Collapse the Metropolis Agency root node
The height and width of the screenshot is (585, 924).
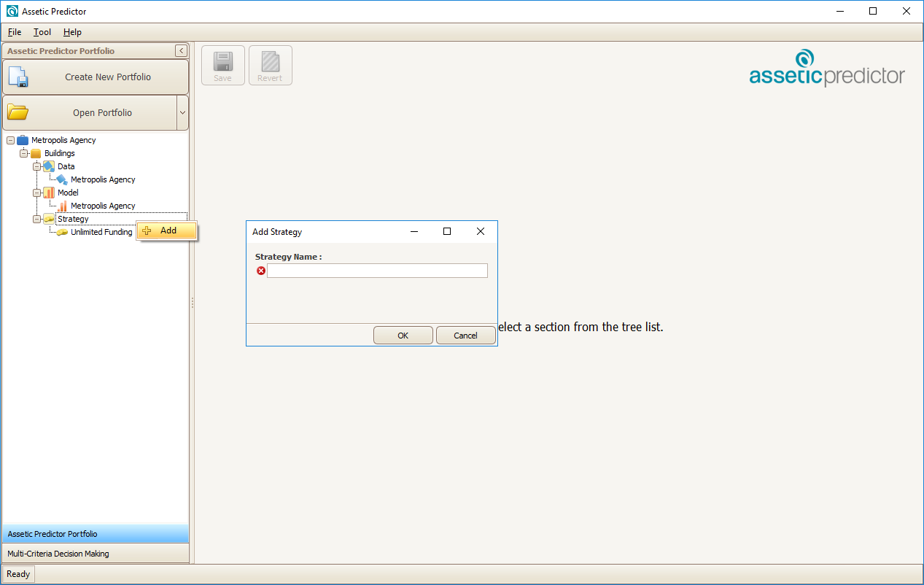[x=10, y=140]
